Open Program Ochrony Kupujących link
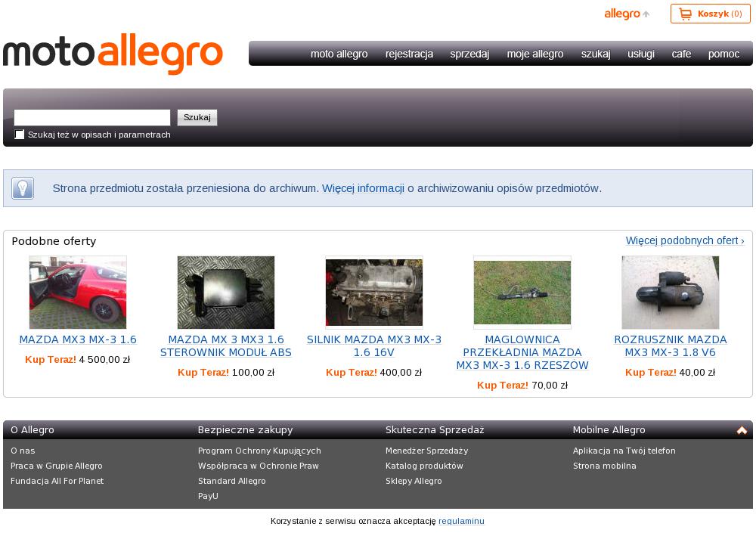This screenshot has width=756, height=536. coord(259,451)
